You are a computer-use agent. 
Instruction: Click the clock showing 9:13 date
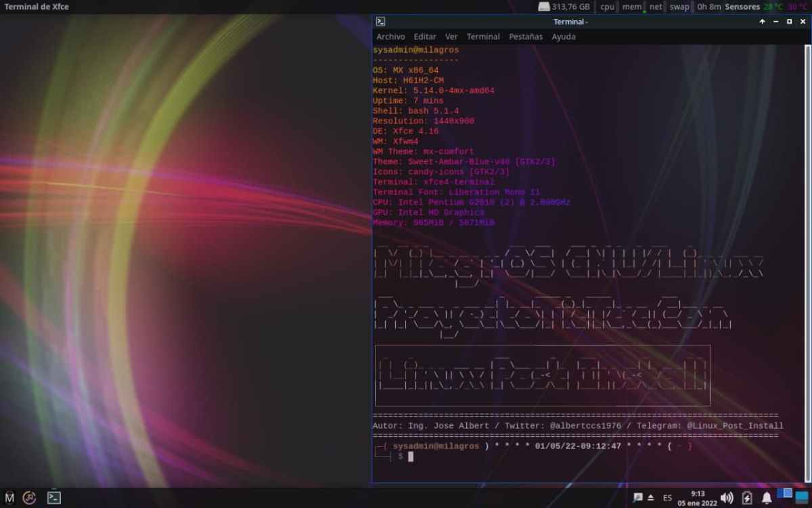698,498
